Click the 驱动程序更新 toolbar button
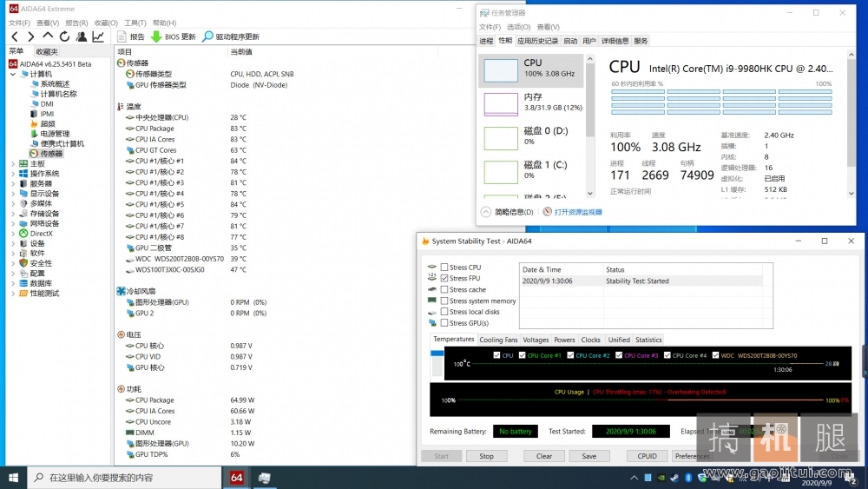868x489 pixels. 231,37
